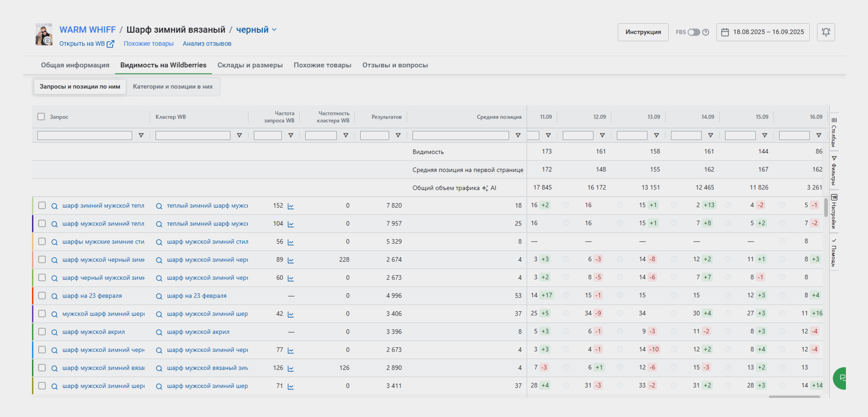Image resolution: width=868 pixels, height=417 pixels.
Task: Click Анализ отзывов link
Action: [x=207, y=44]
